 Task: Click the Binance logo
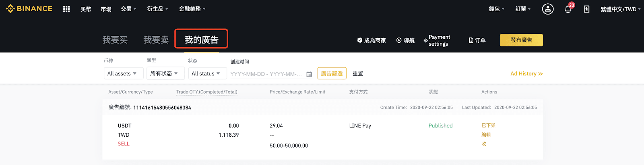click(29, 8)
